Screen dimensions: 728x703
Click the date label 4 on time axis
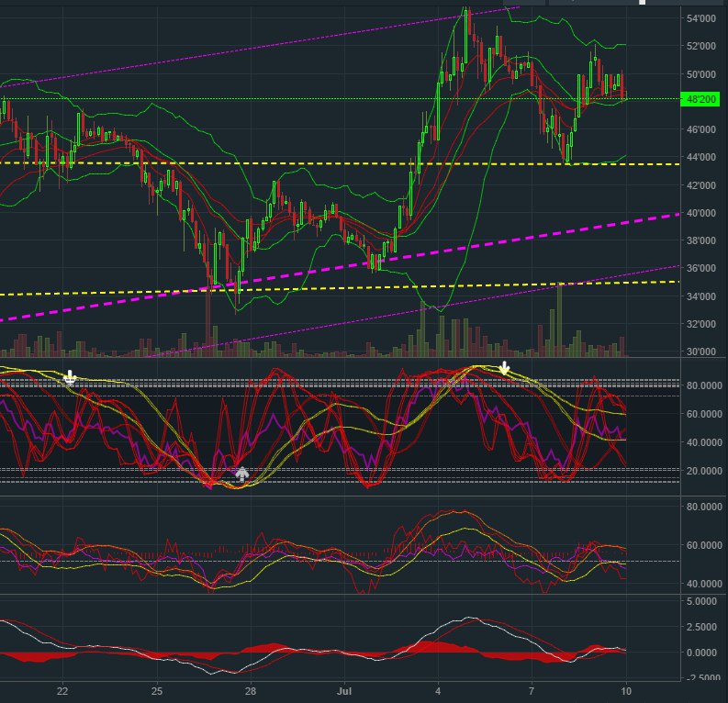pyautogui.click(x=438, y=691)
